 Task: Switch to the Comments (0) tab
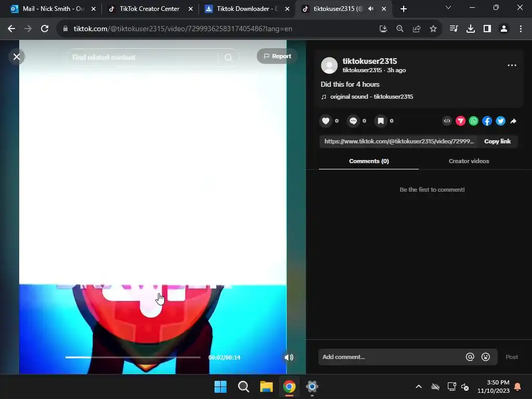tap(369, 161)
